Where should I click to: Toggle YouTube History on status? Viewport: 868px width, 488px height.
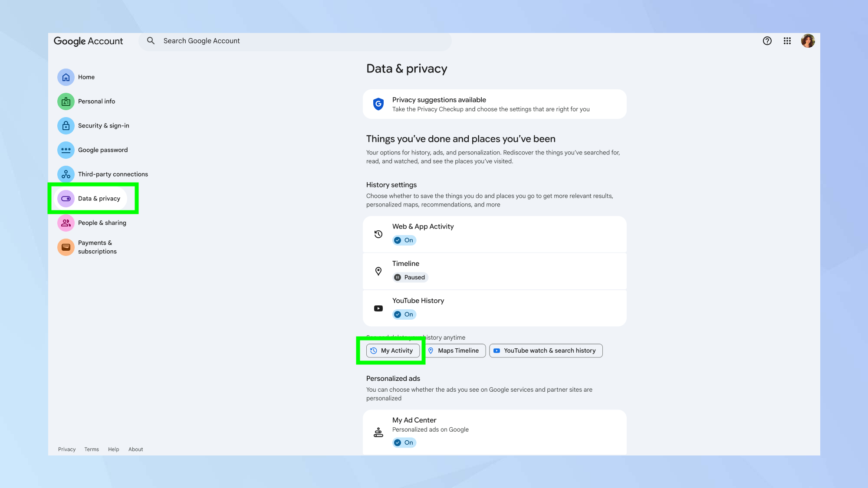click(x=404, y=314)
